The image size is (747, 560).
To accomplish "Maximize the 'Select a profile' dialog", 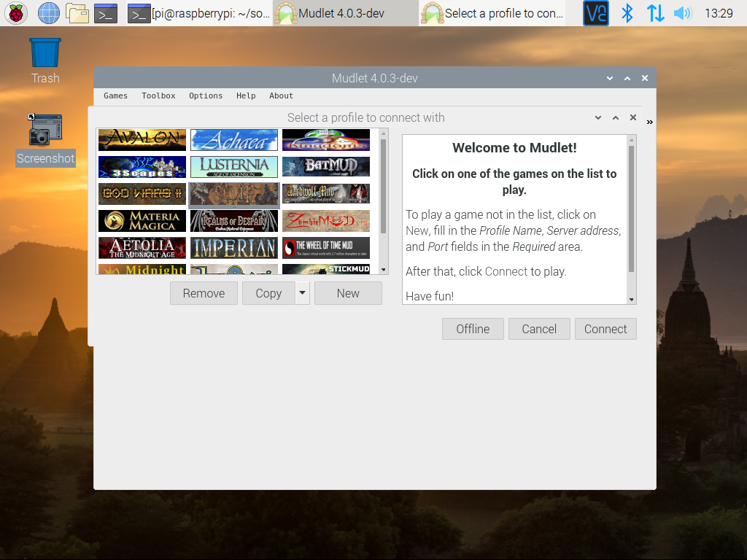I will click(x=616, y=117).
